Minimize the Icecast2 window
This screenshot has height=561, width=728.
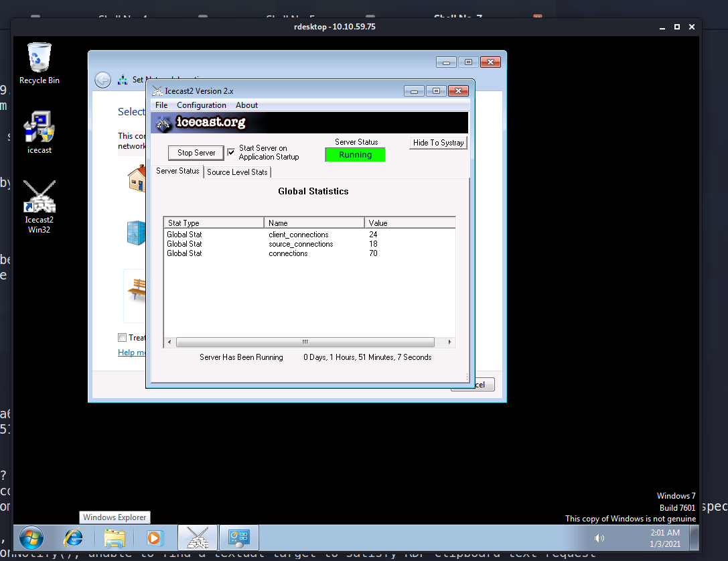pos(414,90)
